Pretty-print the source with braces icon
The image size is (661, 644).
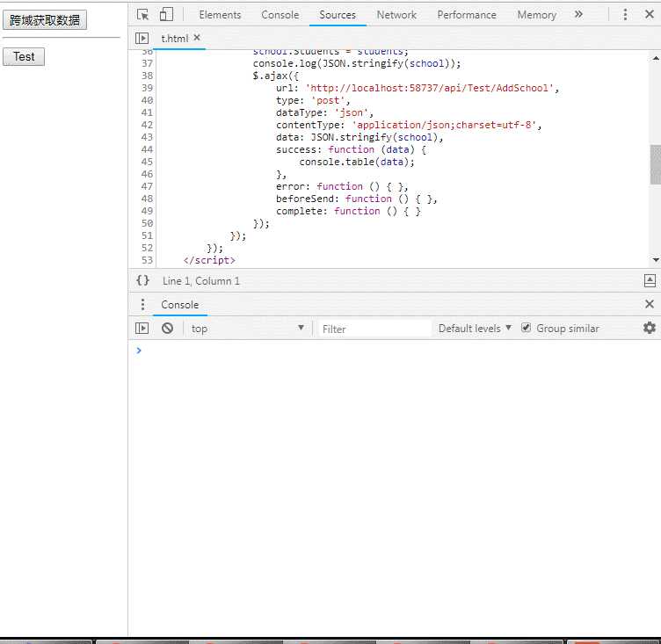143,280
